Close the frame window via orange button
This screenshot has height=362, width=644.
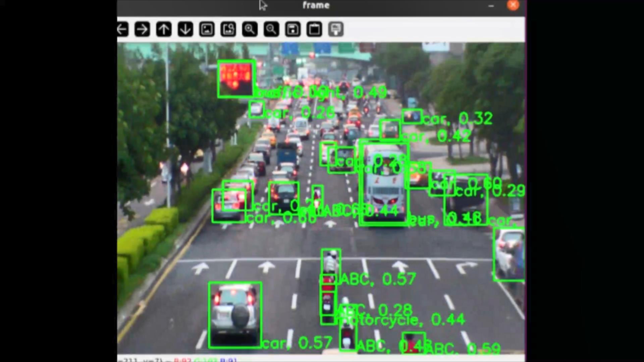coord(513,5)
